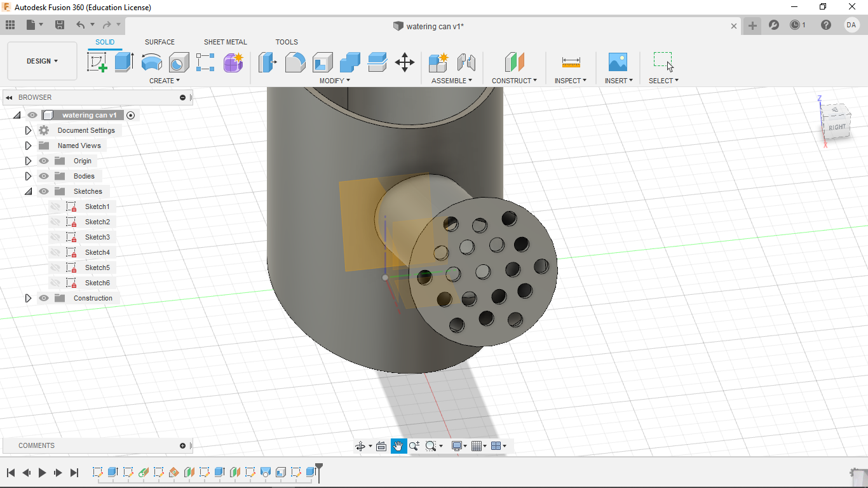
Task: Open the data panel grid icon
Action: (10, 25)
